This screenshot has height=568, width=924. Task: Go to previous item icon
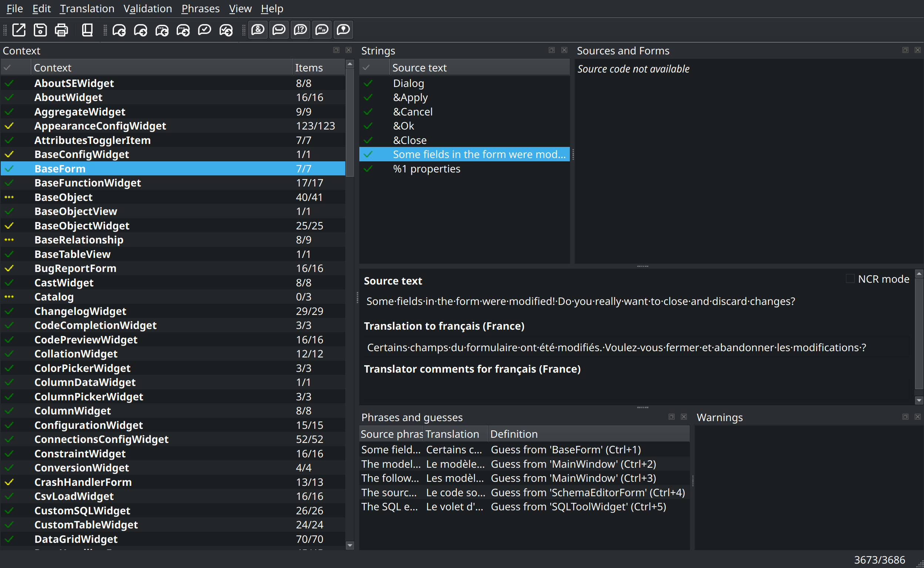119,30
